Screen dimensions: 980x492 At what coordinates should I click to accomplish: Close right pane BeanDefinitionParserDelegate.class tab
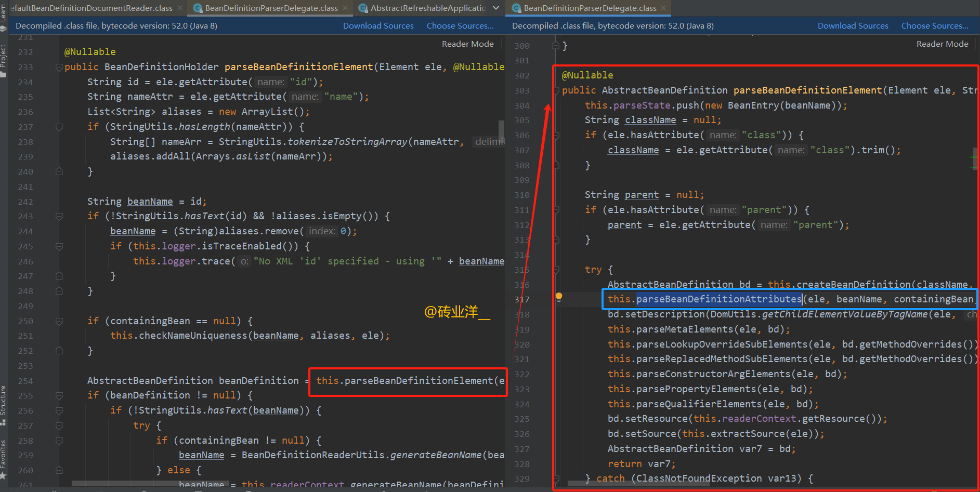664,8
